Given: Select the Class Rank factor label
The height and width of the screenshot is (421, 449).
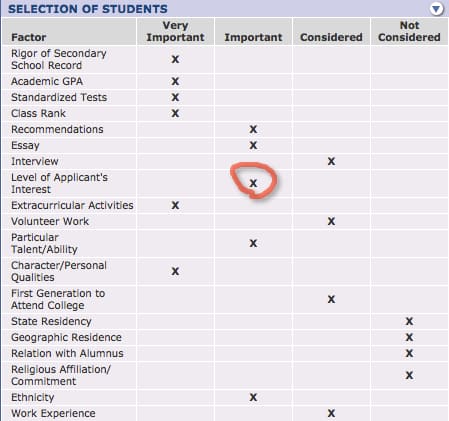Looking at the screenshot, I should [38, 113].
